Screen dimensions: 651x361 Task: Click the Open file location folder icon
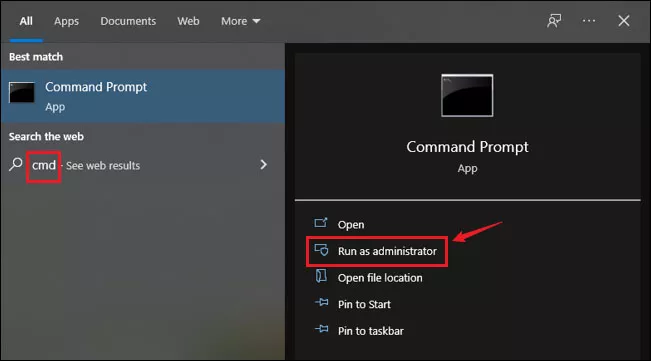[x=321, y=276]
